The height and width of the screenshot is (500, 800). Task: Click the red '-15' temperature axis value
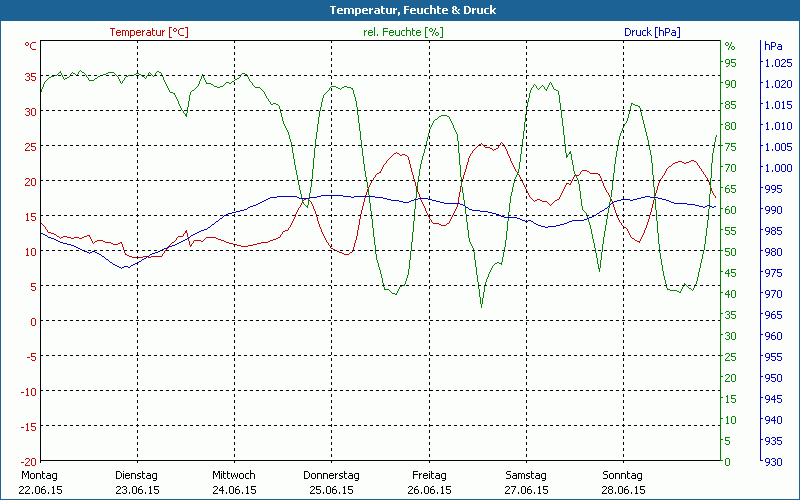tap(29, 427)
